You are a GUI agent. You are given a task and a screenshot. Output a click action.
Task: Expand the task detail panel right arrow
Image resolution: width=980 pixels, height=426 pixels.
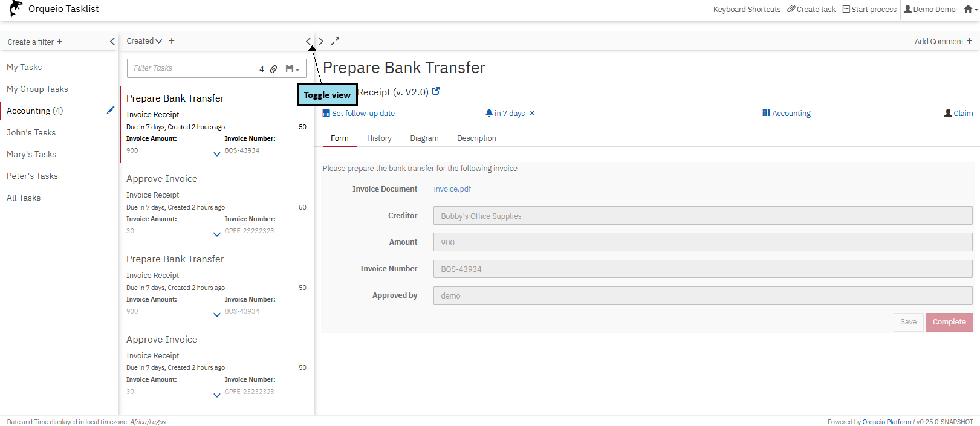(x=321, y=42)
